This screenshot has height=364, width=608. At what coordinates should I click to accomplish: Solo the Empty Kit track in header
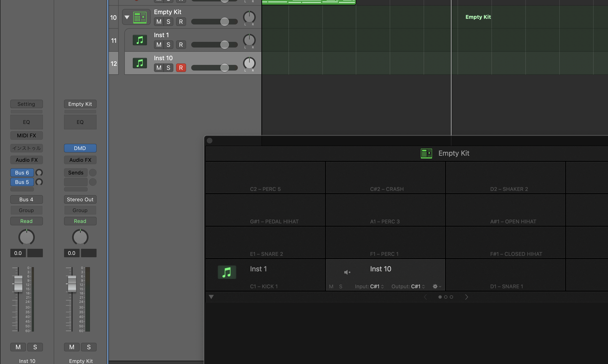[x=168, y=22]
